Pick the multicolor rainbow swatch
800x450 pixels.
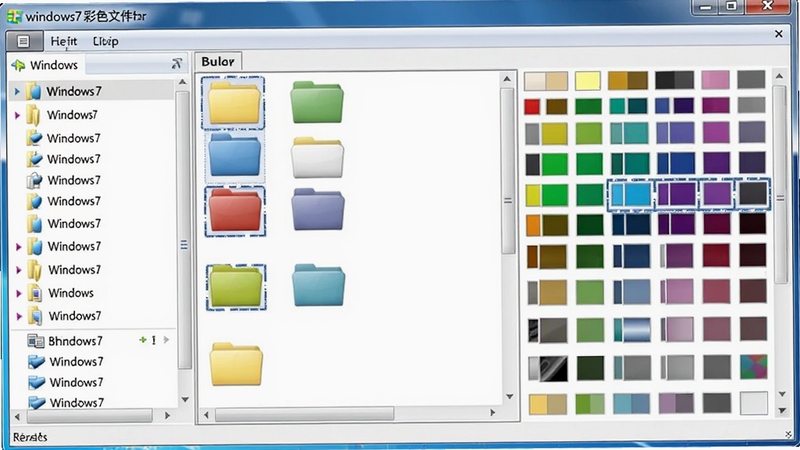754,367
